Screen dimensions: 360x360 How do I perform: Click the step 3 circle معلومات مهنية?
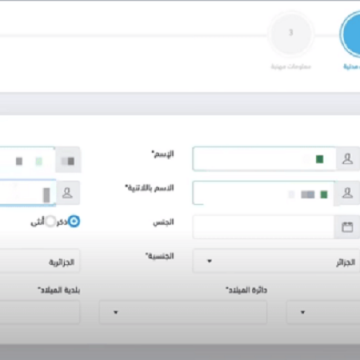click(291, 33)
